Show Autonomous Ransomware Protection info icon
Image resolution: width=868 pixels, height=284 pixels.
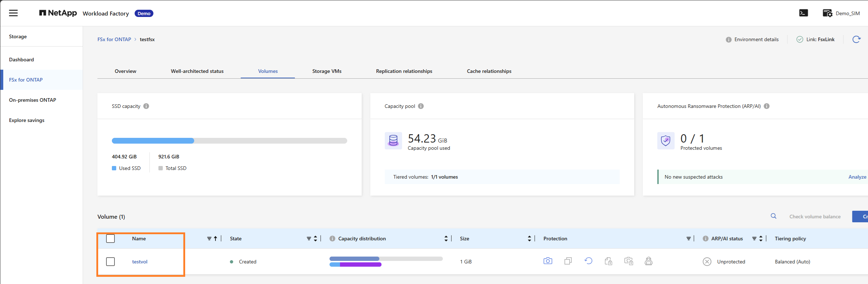click(767, 106)
